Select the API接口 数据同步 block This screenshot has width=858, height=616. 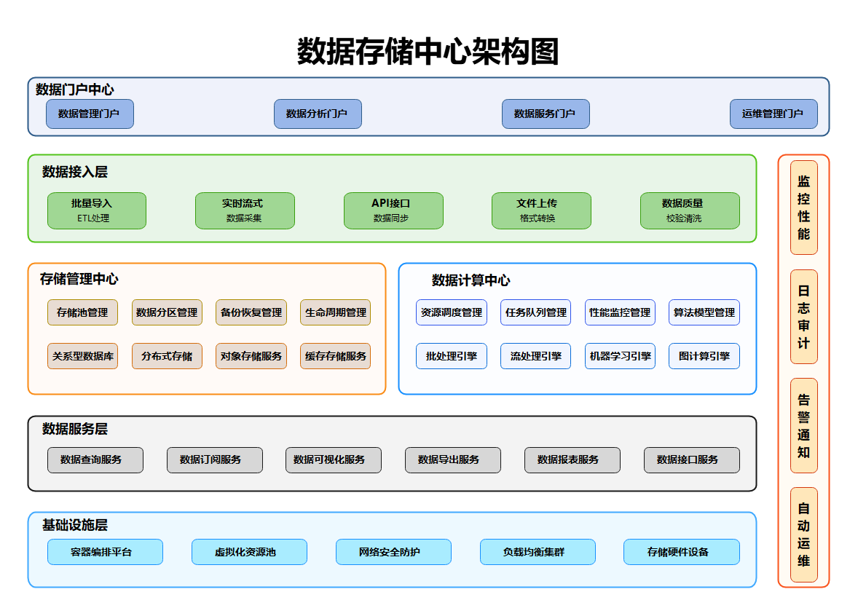[x=393, y=210]
